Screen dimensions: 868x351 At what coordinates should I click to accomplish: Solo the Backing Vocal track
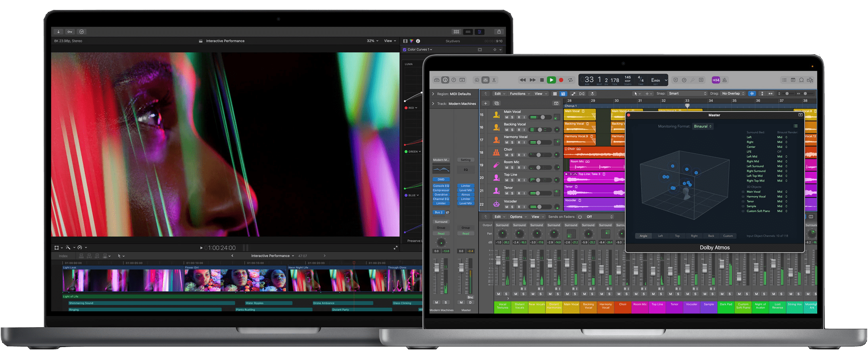coord(512,130)
